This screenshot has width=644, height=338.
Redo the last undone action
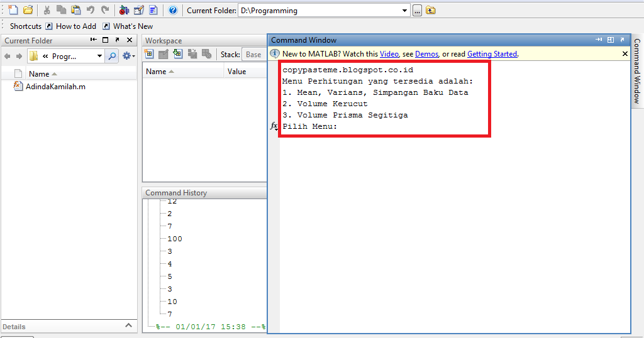tap(105, 10)
